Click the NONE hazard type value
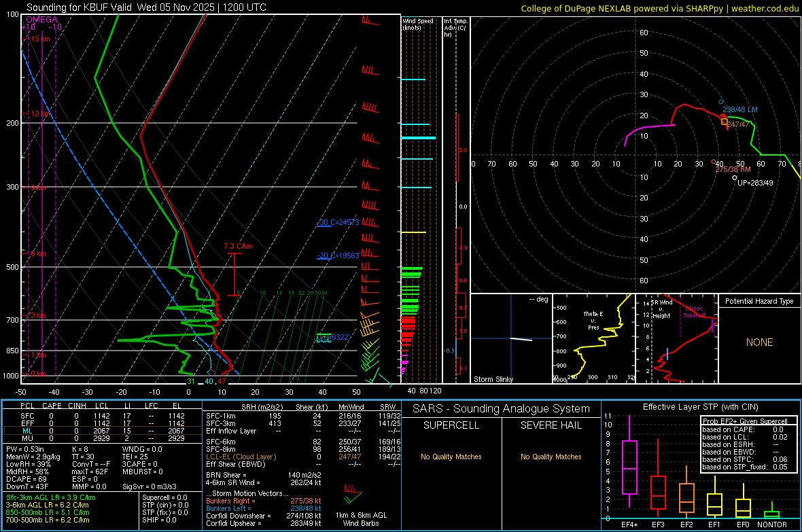Screen dimensions: 802x532 point(759,342)
